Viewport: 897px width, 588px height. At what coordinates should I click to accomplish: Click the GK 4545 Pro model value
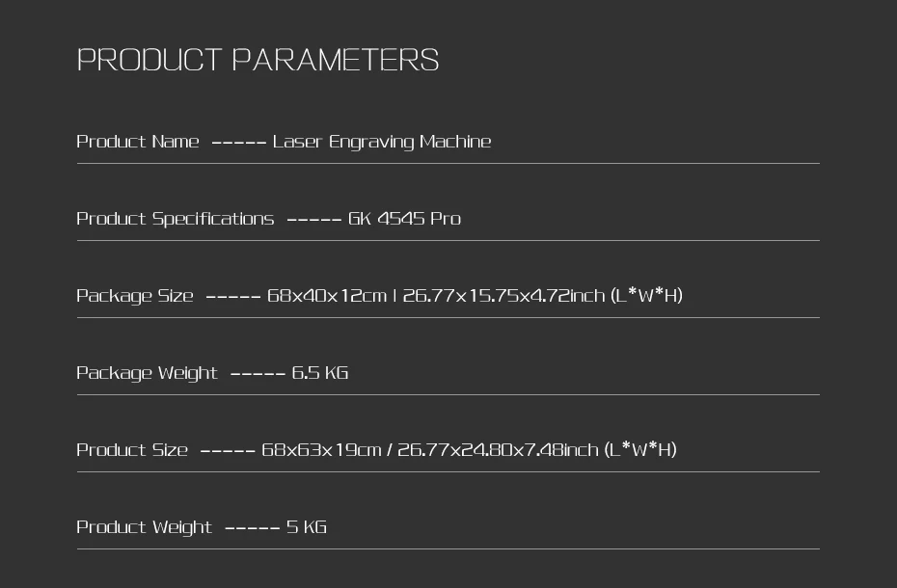click(x=404, y=219)
